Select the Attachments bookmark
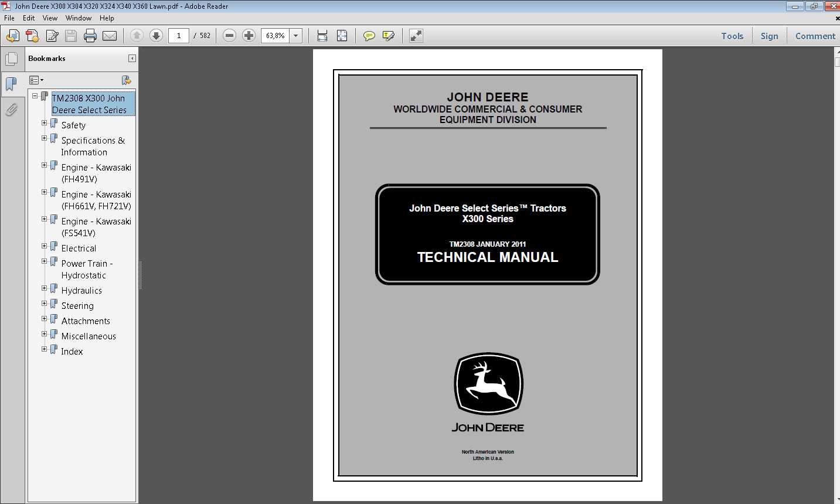840x504 pixels. (86, 321)
